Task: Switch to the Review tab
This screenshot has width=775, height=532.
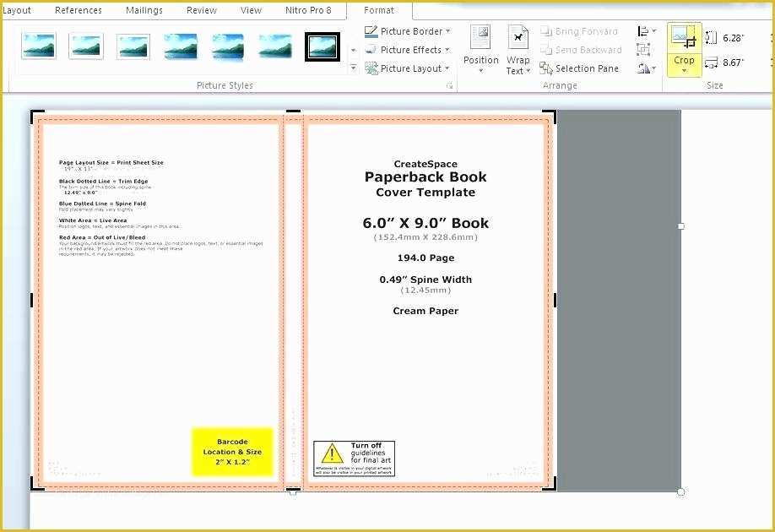Action: [x=201, y=10]
